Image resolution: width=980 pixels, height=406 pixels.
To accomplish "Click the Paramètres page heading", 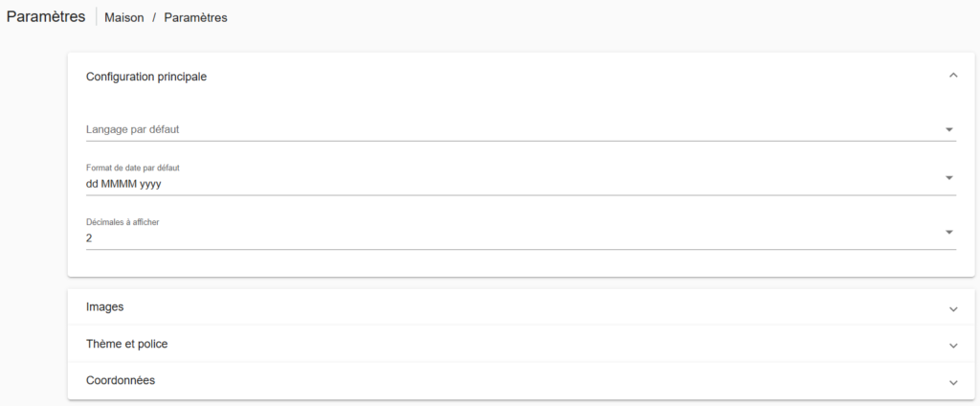I will 46,16.
